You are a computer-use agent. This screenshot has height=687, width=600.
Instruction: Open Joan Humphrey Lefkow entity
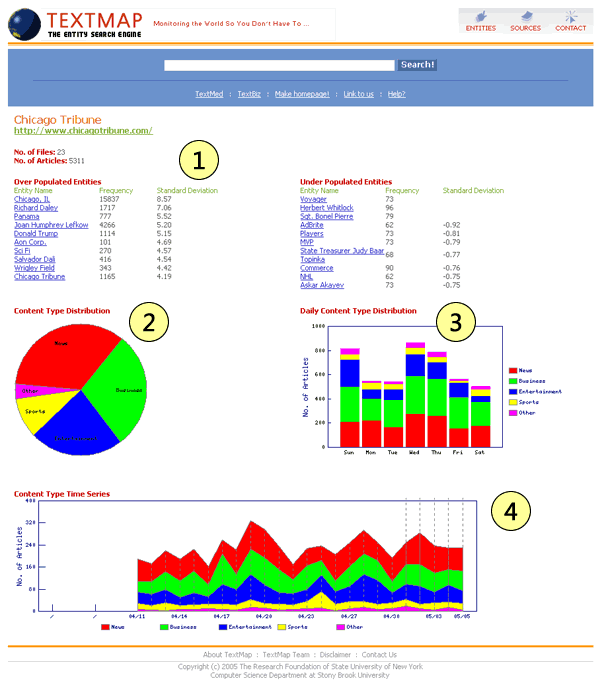(51, 225)
